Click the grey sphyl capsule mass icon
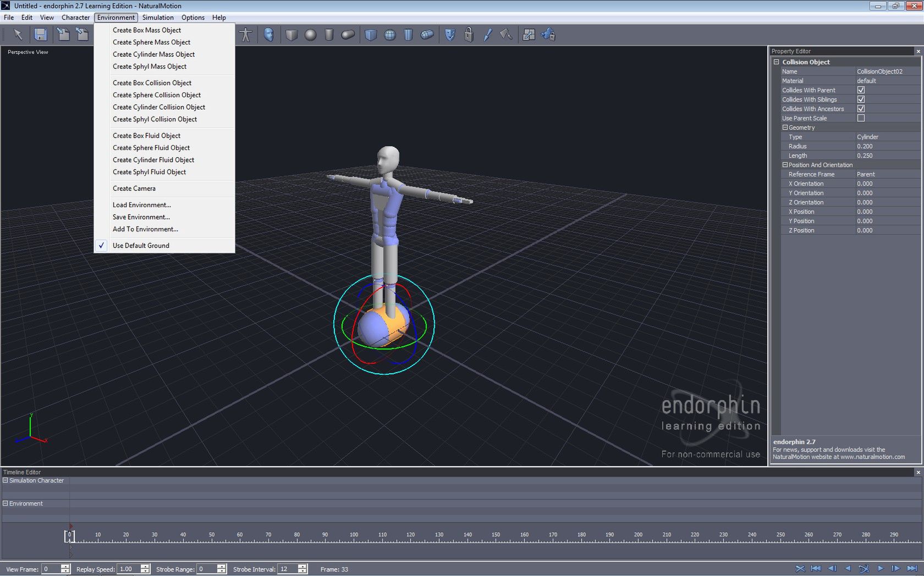The height and width of the screenshot is (576, 924). pyautogui.click(x=348, y=35)
